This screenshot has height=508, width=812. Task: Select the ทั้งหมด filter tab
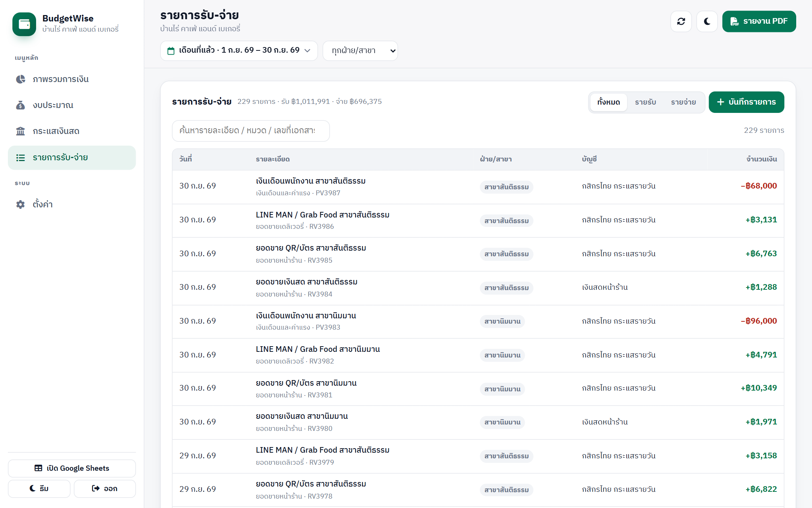[x=609, y=102]
